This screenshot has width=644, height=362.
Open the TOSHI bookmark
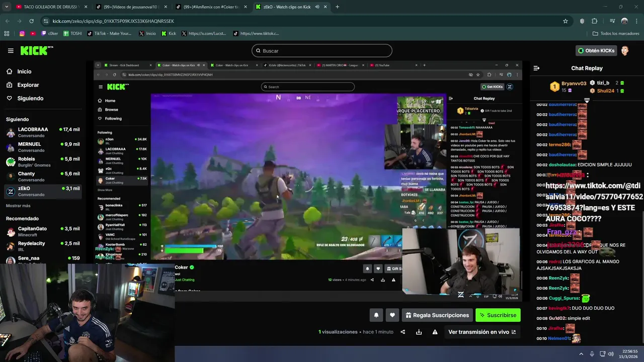coord(72,34)
